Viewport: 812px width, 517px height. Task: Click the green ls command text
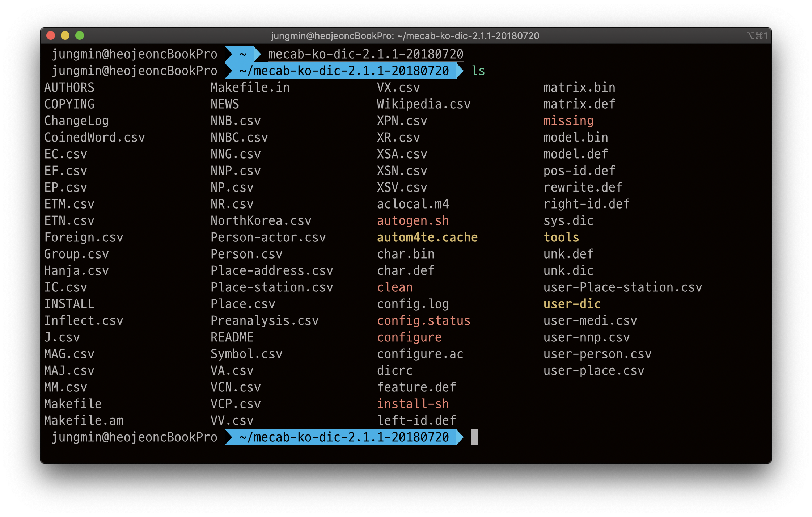click(x=478, y=71)
